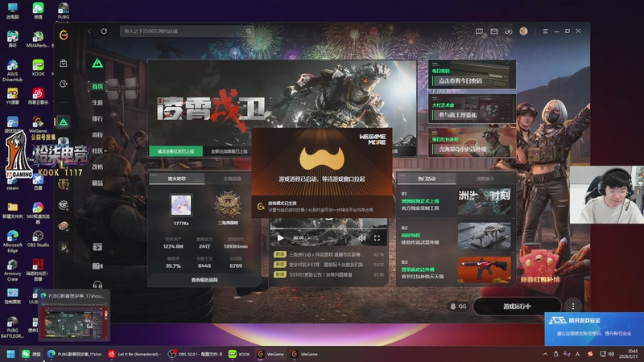
Task: Open the 安全对抗不打烊 news item
Action: coord(329,265)
